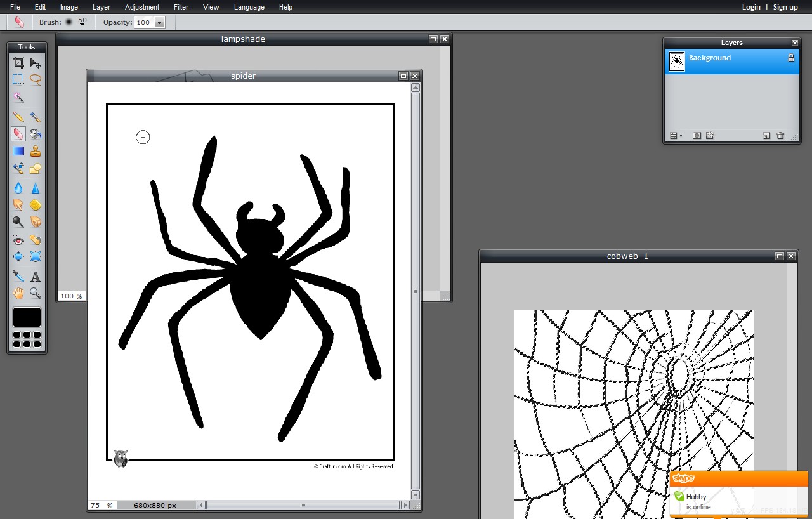Select the Crop tool
Image resolution: width=812 pixels, height=519 pixels.
pyautogui.click(x=18, y=63)
